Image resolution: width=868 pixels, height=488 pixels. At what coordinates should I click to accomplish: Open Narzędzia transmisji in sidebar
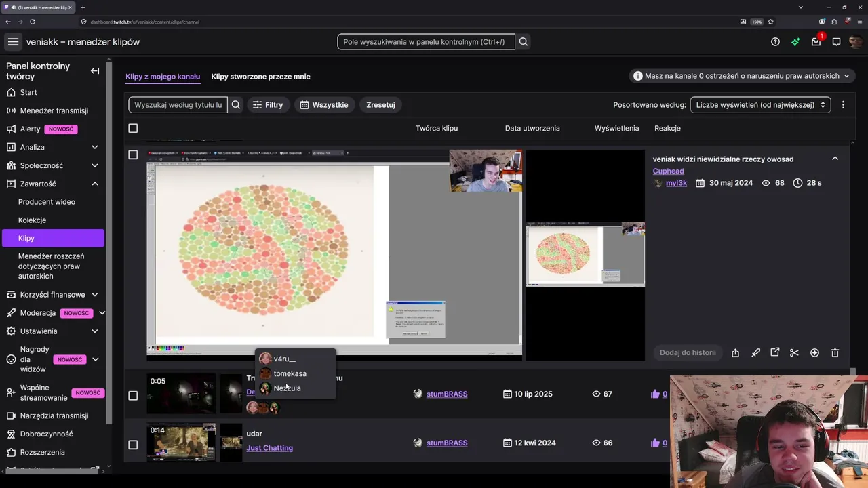53,415
